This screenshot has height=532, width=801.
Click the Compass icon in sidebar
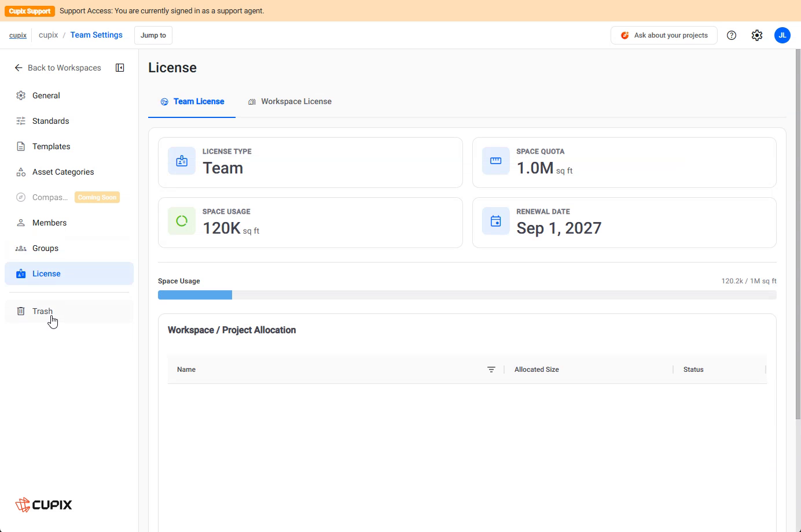pyautogui.click(x=21, y=197)
